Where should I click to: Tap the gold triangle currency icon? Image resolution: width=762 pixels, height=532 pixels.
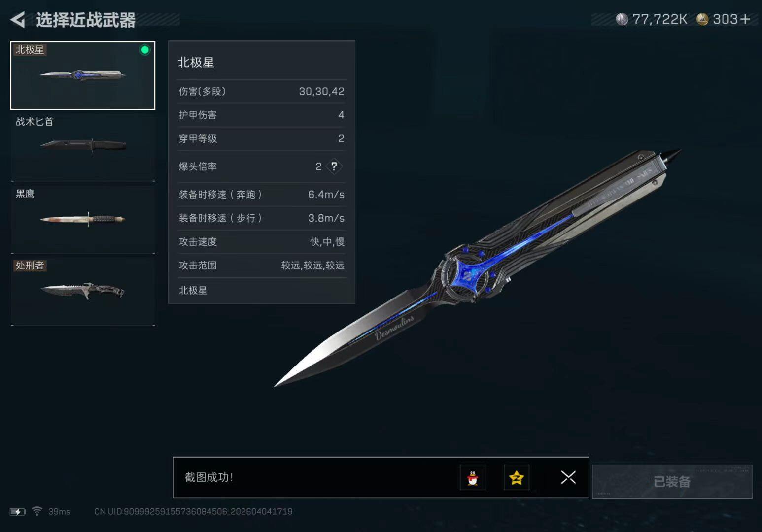[x=702, y=19]
